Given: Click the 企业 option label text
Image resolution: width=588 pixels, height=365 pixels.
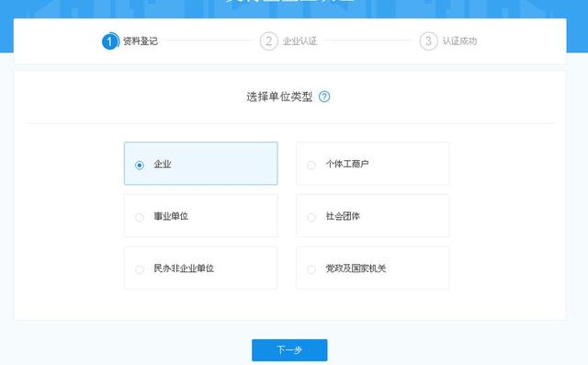Looking at the screenshot, I should (x=163, y=164).
